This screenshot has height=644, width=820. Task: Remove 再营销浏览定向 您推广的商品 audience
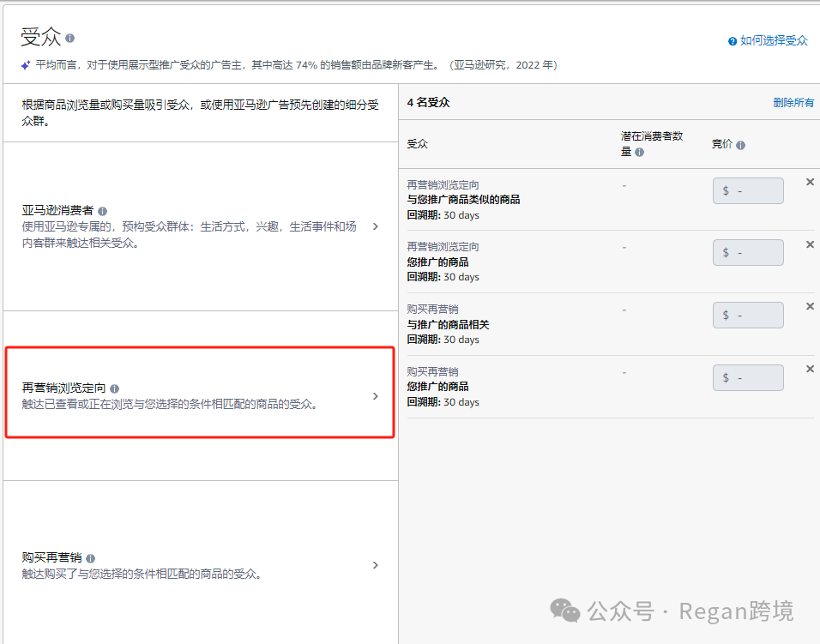click(x=810, y=244)
